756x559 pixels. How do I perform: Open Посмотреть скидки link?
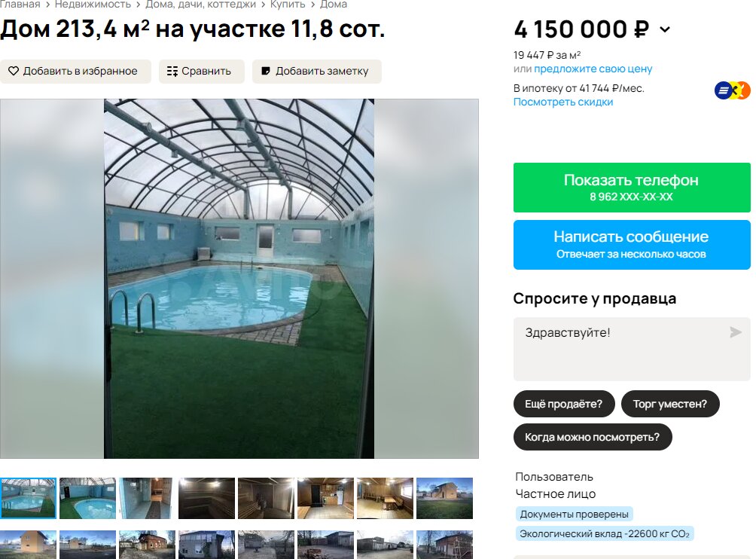563,102
